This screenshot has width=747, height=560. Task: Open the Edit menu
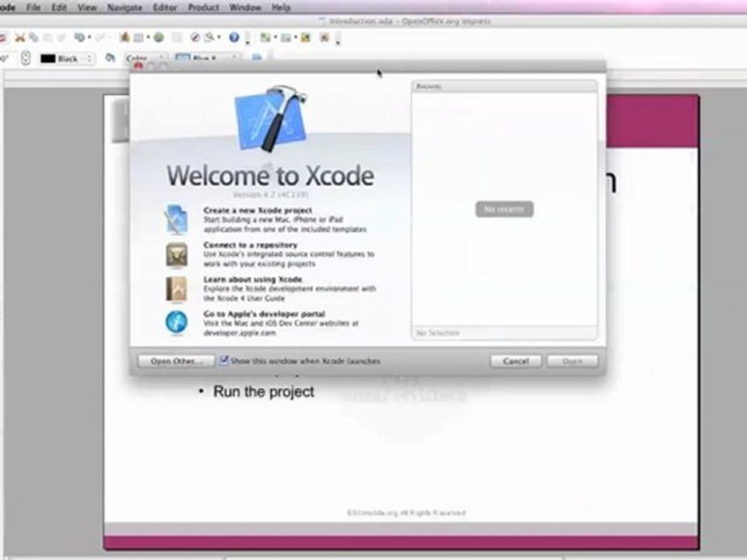pyautogui.click(x=59, y=7)
